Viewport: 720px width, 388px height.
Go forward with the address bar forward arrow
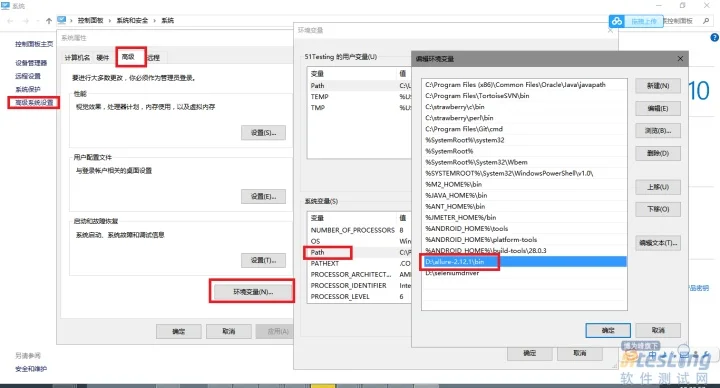(25, 21)
